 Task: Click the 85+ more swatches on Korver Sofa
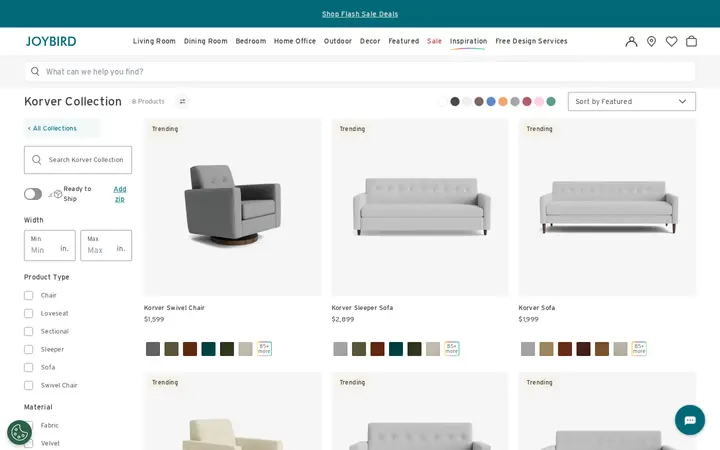639,349
